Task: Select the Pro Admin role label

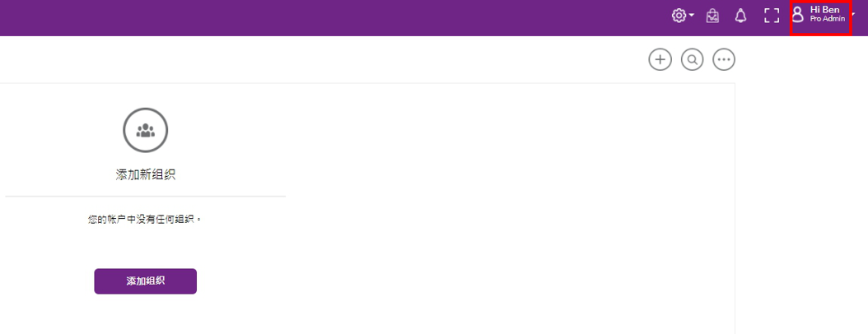Action: (x=828, y=19)
